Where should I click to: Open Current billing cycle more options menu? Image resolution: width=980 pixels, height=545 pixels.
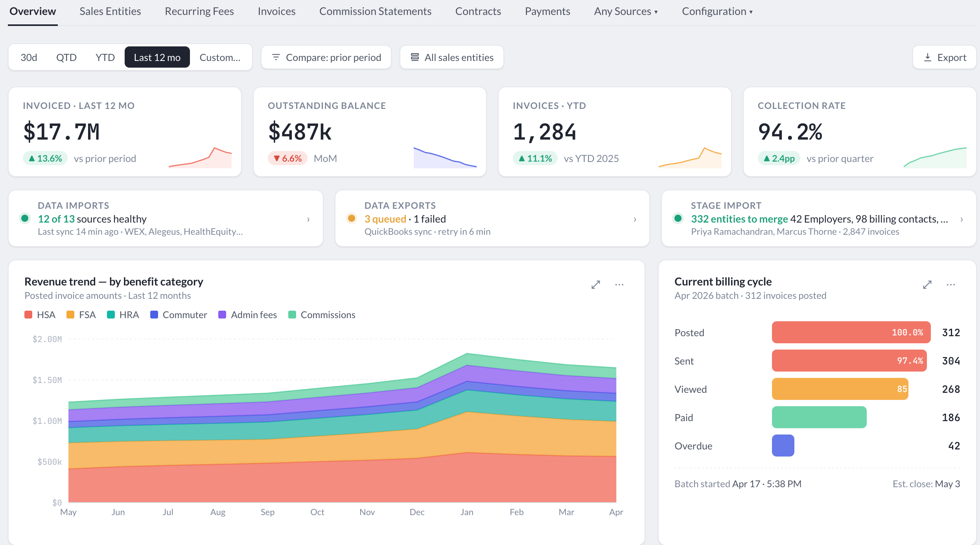point(951,285)
